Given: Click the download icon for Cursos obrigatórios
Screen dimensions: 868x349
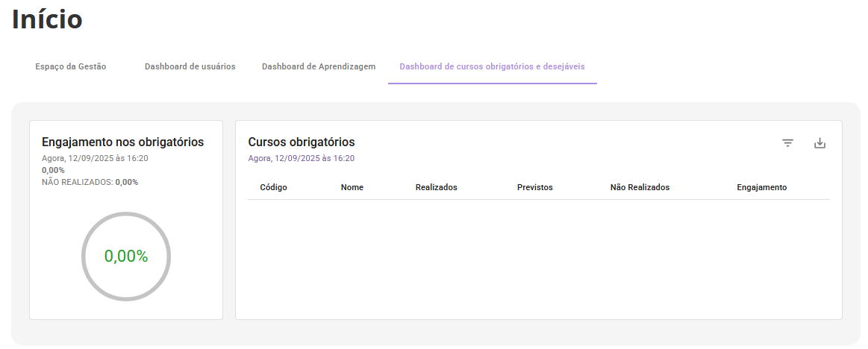Looking at the screenshot, I should (819, 143).
